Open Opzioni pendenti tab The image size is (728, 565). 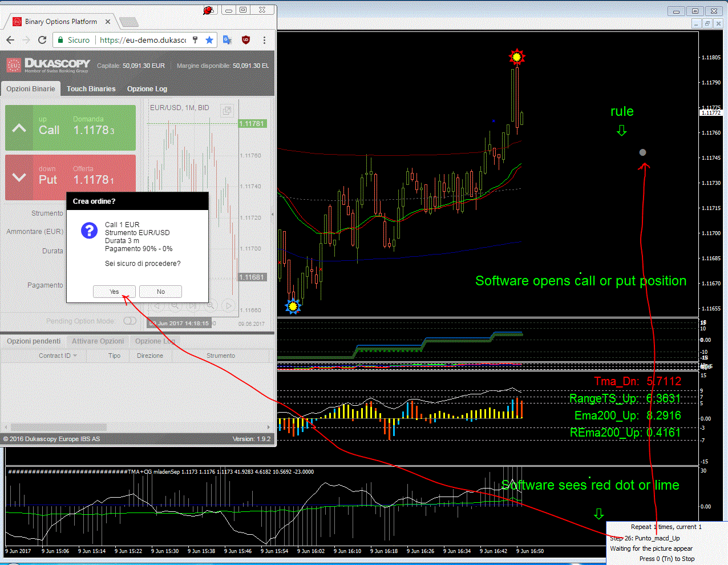point(34,341)
